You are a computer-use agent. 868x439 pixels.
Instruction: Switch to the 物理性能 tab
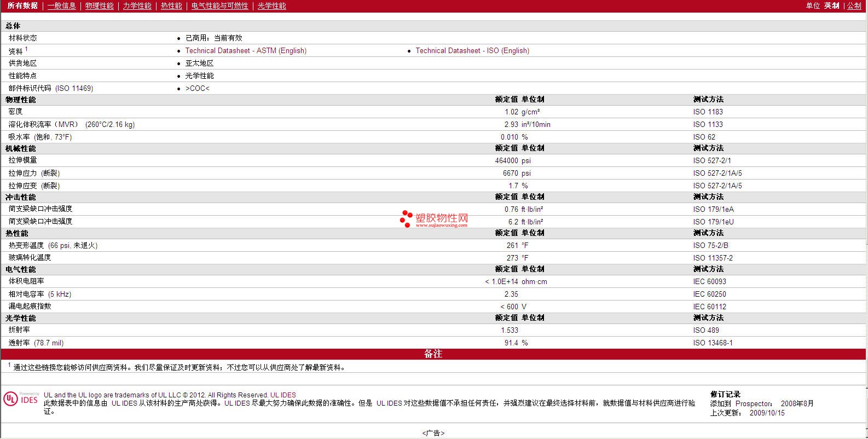[99, 5]
